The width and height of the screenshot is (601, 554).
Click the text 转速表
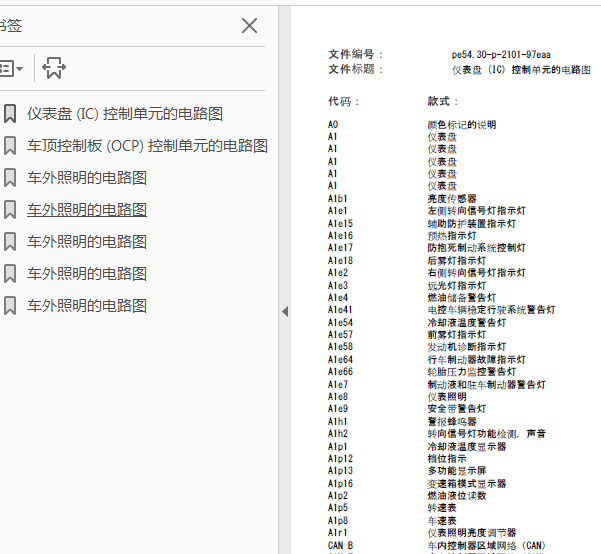click(x=442, y=508)
